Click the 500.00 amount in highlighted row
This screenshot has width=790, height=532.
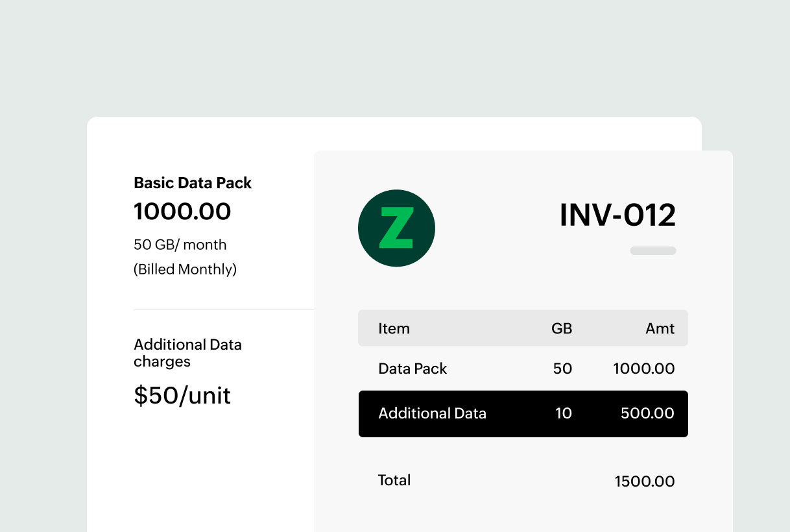pos(647,413)
